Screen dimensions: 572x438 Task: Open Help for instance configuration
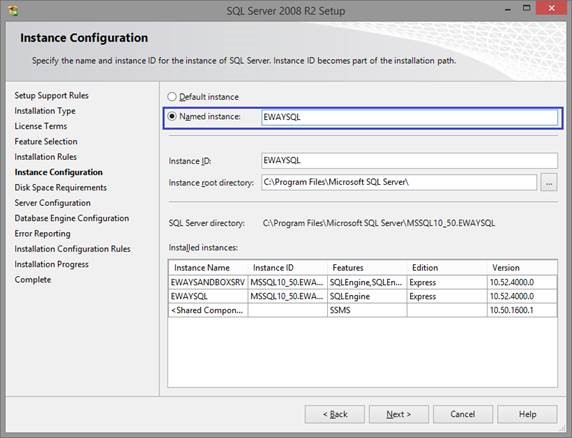point(527,414)
